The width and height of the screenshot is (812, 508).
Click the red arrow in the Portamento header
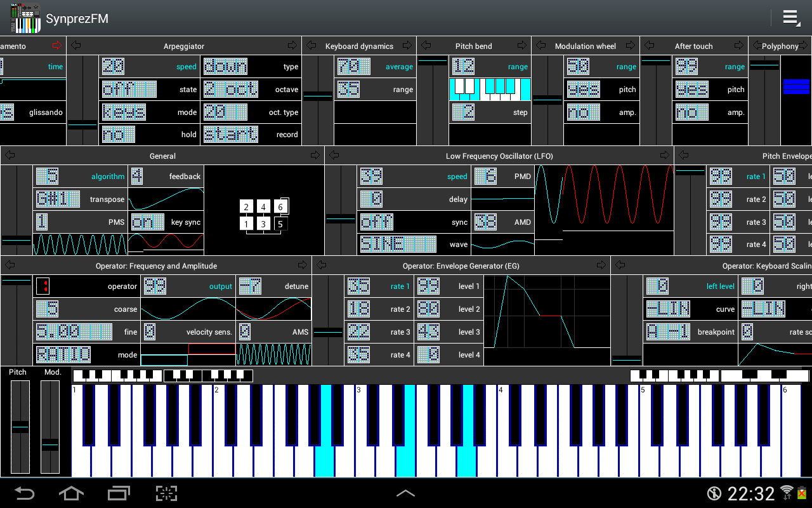click(58, 46)
